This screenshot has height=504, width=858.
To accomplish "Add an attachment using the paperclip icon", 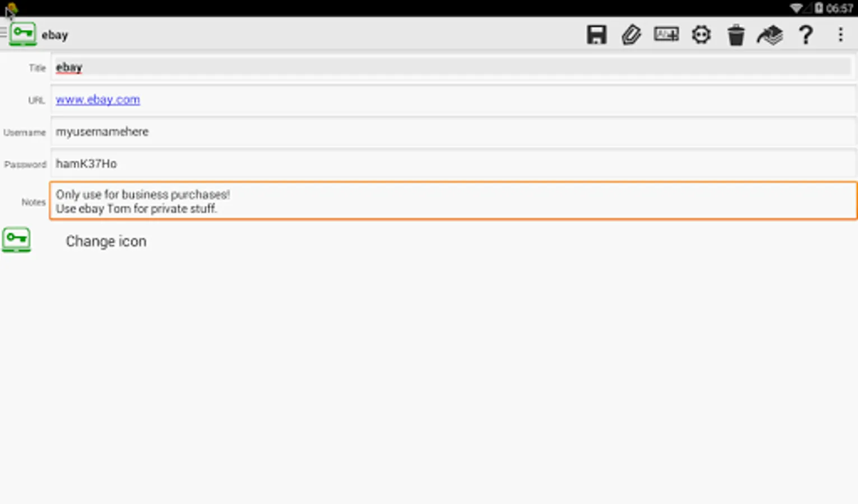I will (x=631, y=35).
